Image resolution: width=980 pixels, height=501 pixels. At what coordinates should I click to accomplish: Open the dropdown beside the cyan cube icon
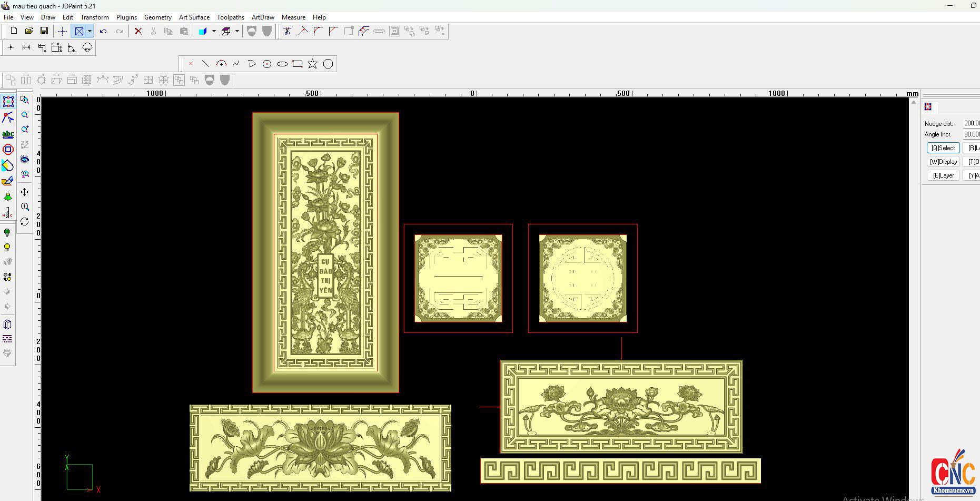pyautogui.click(x=214, y=31)
